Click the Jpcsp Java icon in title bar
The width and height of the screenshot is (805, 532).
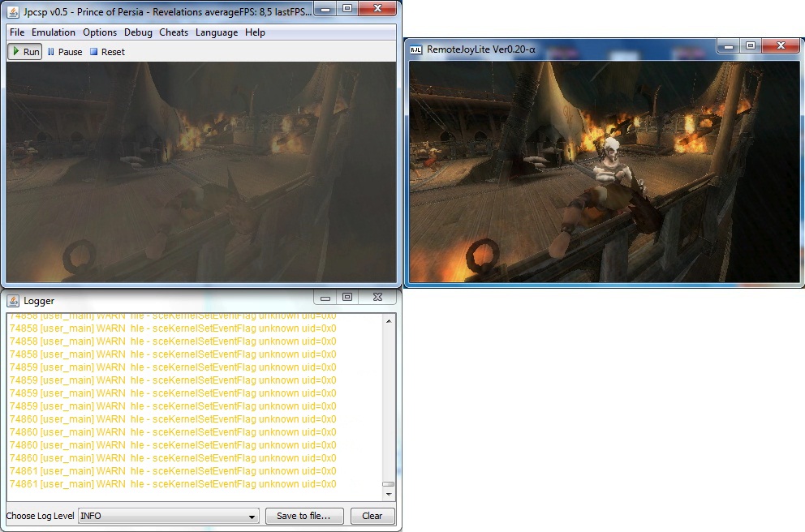click(13, 12)
